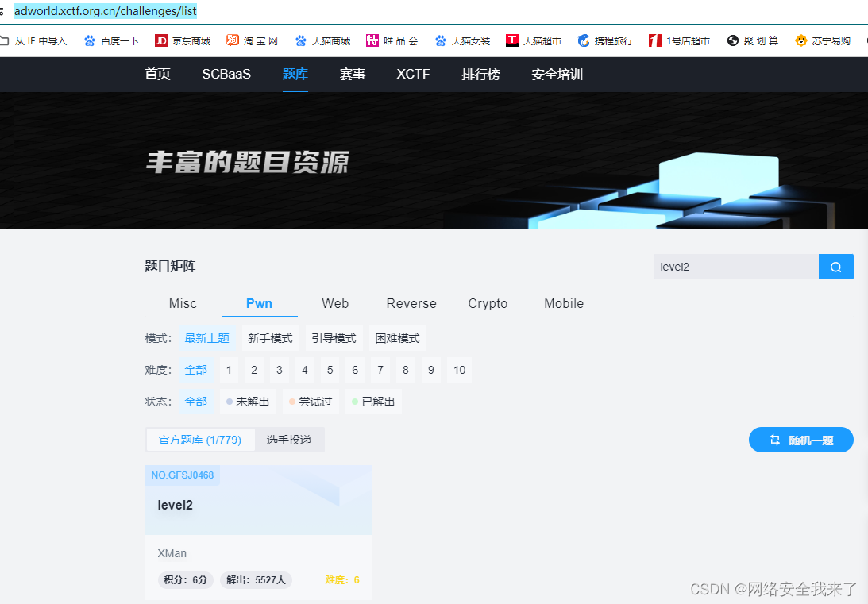The width and height of the screenshot is (868, 604).
Task: Filter by difficulty 3
Action: click(280, 370)
